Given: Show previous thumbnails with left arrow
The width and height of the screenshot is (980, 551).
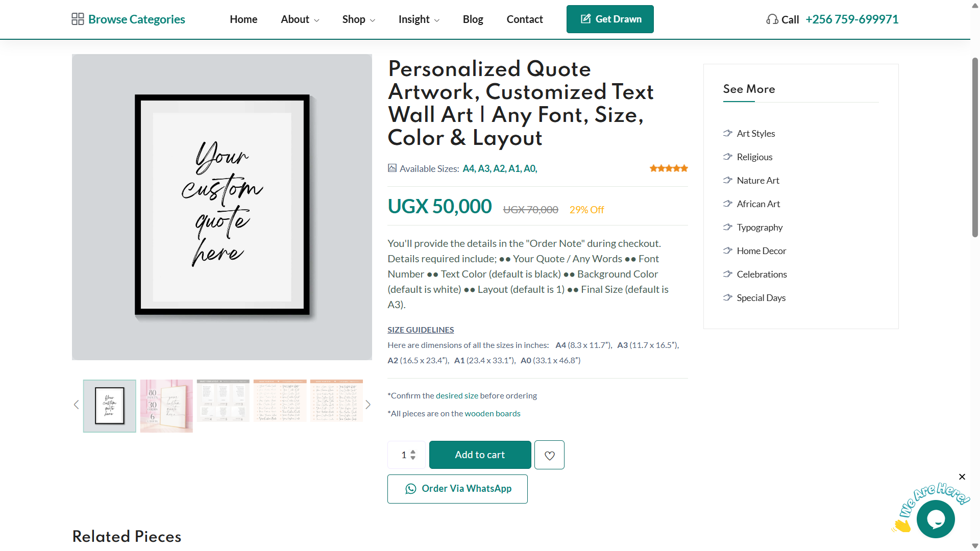Looking at the screenshot, I should pos(76,405).
